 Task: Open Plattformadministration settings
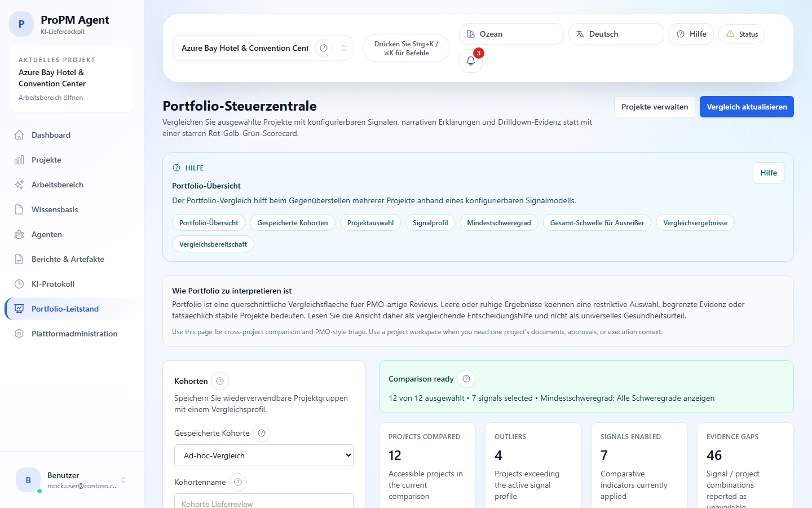(x=75, y=334)
